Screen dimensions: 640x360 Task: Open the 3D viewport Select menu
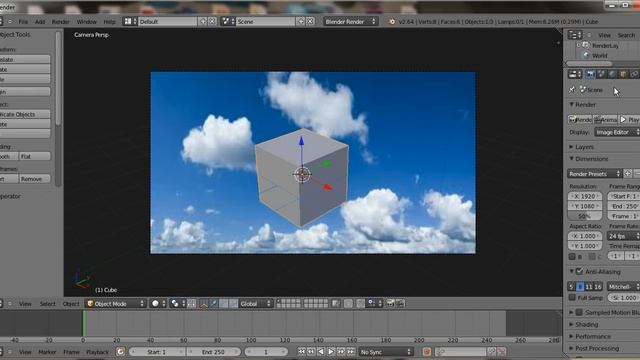point(47,304)
